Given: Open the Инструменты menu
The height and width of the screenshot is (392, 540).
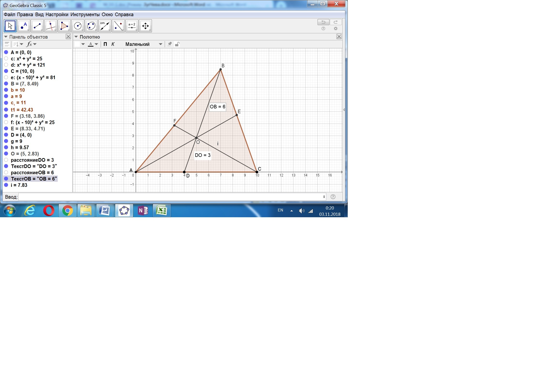Looking at the screenshot, I should (85, 14).
